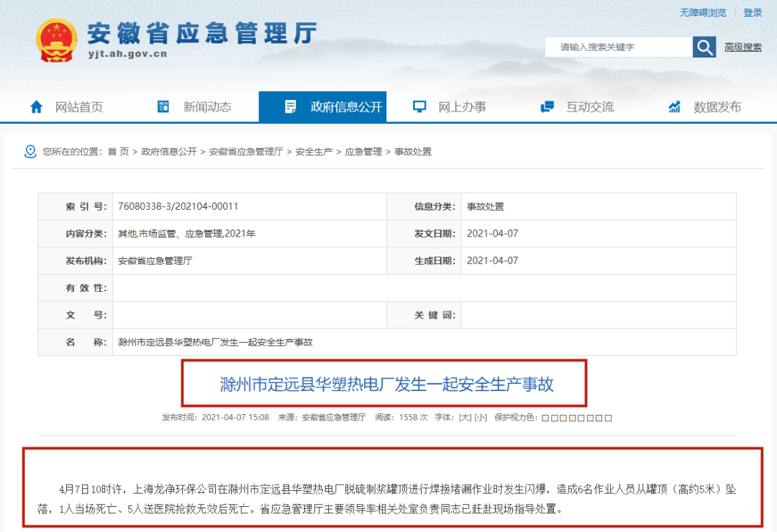Image resolution: width=777 pixels, height=532 pixels.
Task: Click the news icon beside 新闻动态
Action: tap(163, 107)
